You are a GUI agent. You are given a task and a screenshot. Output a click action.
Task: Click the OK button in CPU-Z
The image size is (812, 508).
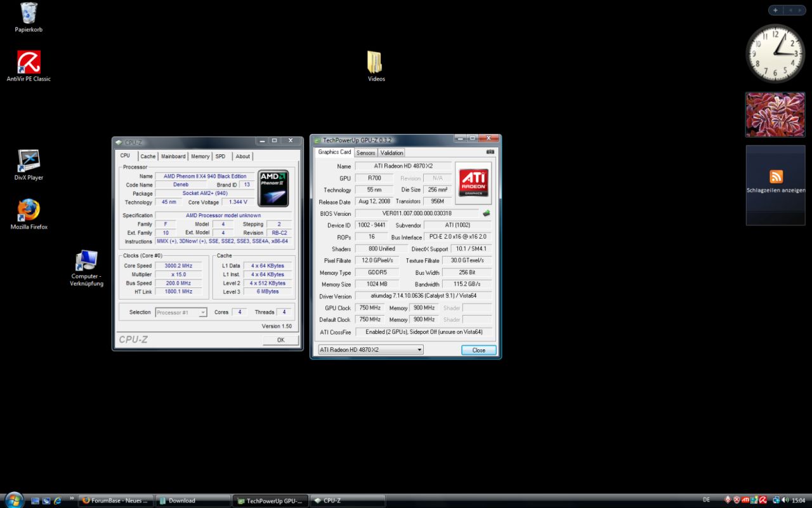[x=280, y=340]
